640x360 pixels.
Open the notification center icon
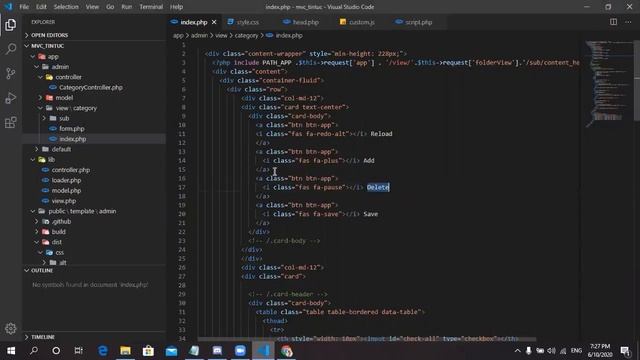(625, 351)
